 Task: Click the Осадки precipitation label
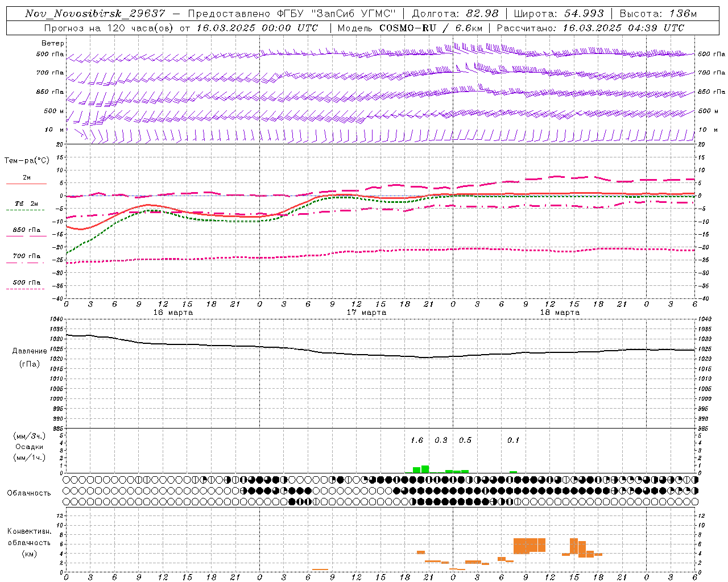[x=30, y=447]
